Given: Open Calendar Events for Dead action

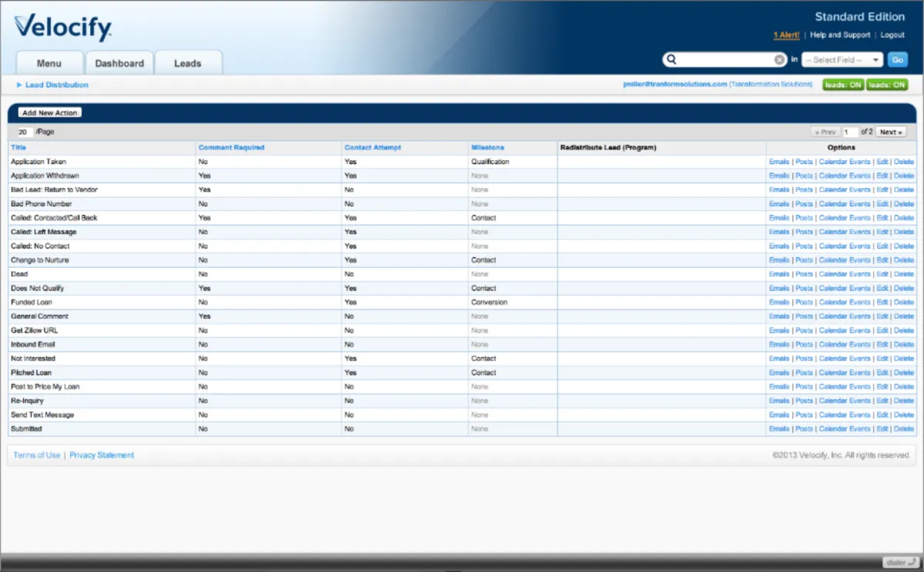Looking at the screenshot, I should click(845, 274).
